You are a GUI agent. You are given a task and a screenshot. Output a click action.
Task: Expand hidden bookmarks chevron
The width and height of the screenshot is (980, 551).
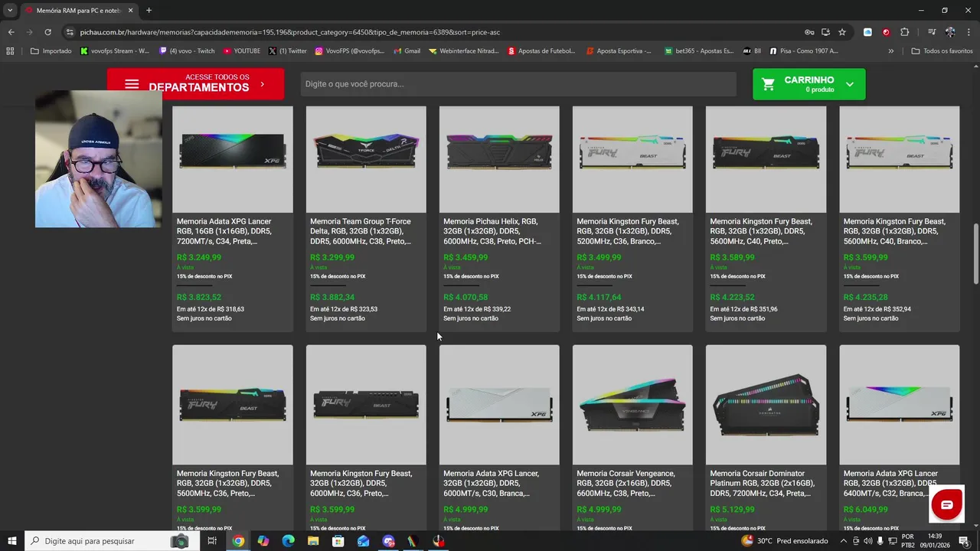tap(890, 51)
